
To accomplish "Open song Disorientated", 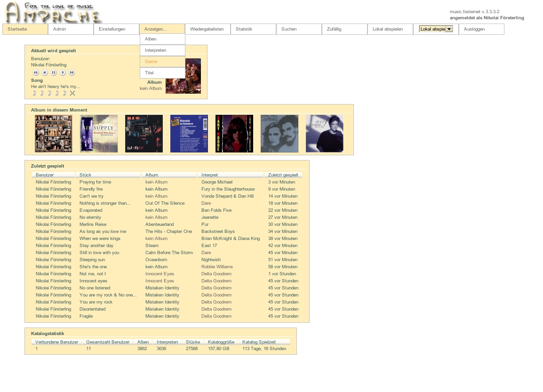I will tap(93, 309).
